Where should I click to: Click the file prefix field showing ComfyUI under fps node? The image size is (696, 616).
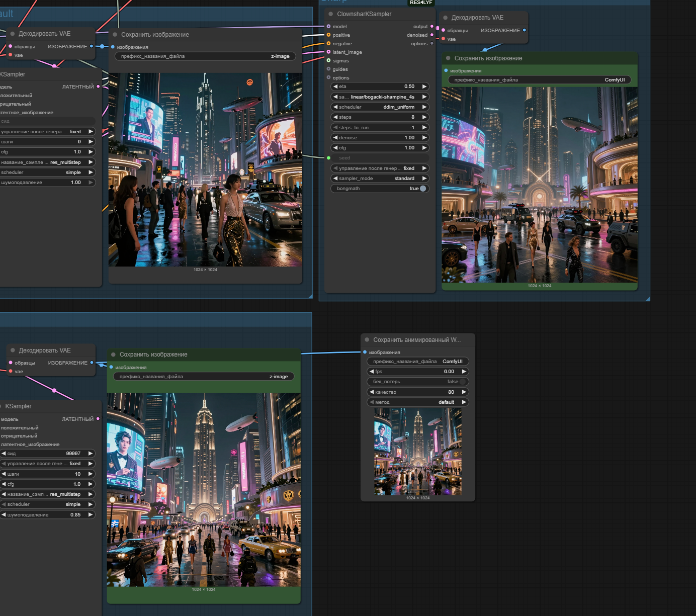coord(417,362)
